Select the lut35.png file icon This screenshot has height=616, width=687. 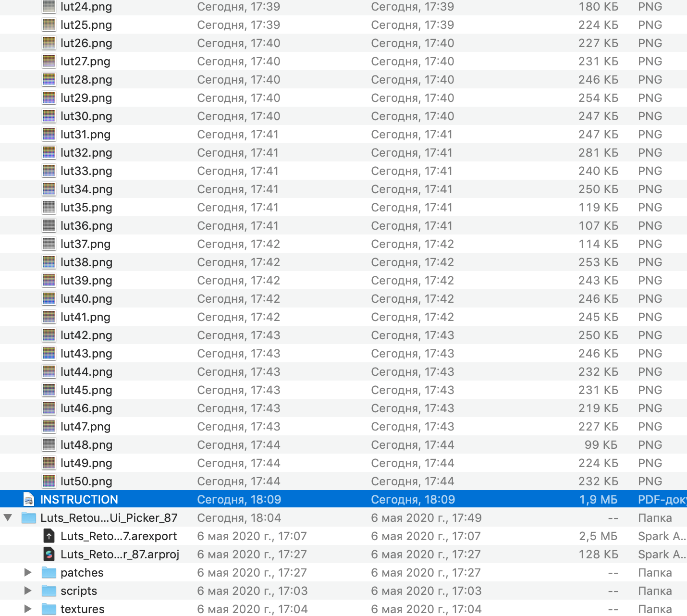pyautogui.click(x=49, y=208)
